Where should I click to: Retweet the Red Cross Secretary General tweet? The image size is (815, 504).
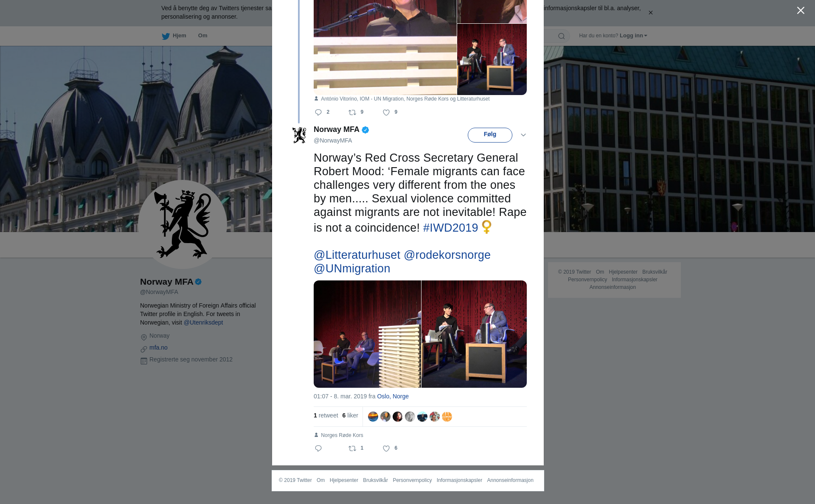pos(352,448)
